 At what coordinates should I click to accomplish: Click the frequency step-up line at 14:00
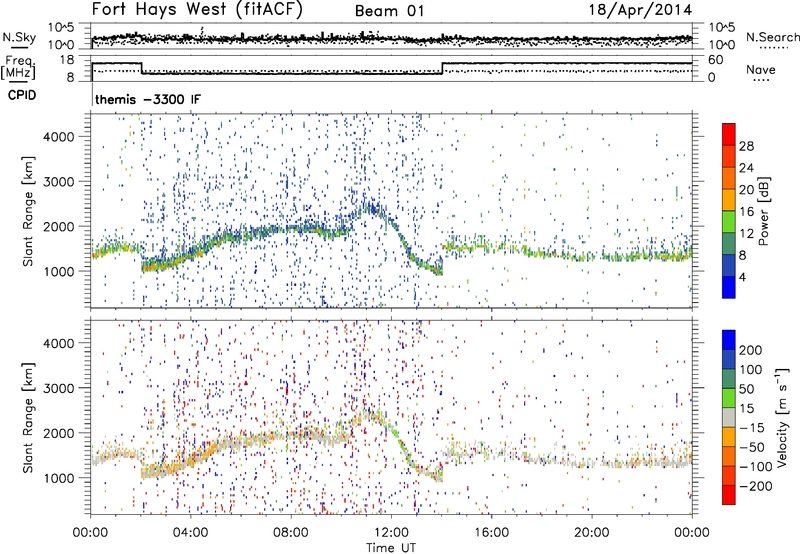pyautogui.click(x=442, y=68)
